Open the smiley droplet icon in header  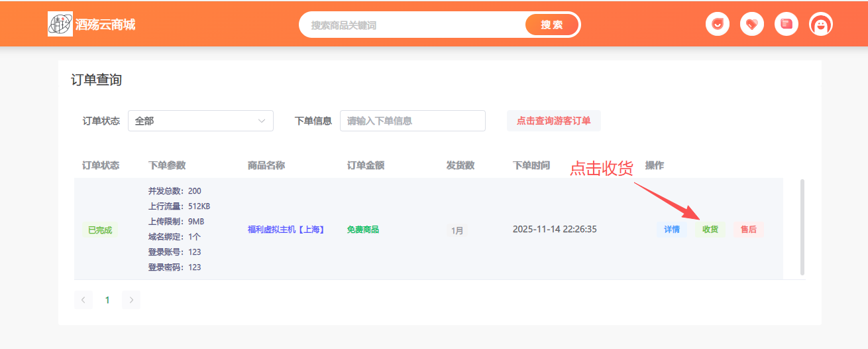718,25
